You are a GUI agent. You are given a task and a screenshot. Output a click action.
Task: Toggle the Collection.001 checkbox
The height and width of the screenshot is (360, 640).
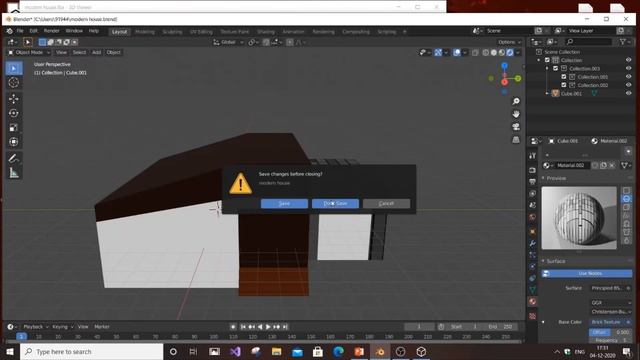click(x=564, y=77)
